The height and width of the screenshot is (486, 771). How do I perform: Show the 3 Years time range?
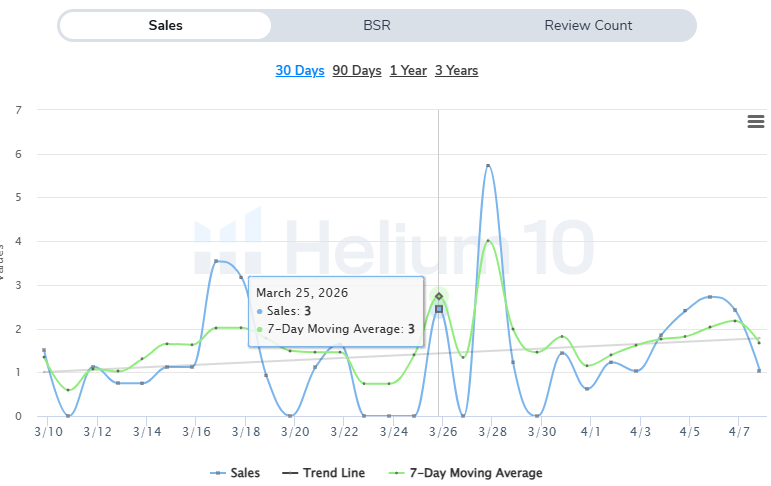pos(457,70)
